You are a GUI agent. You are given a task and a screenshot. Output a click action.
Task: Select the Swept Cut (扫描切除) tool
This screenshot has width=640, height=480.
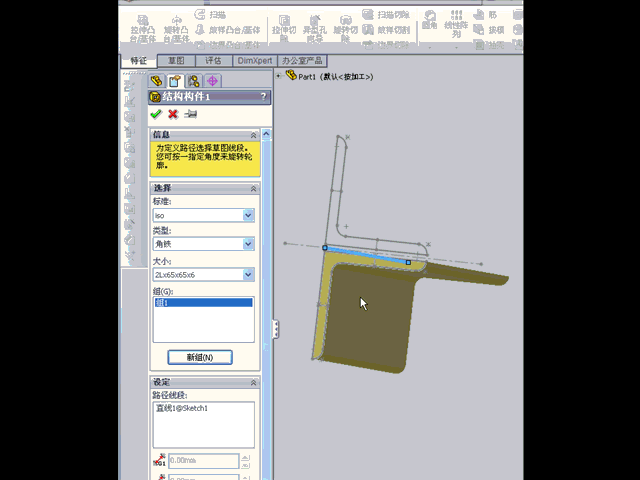pos(386,15)
